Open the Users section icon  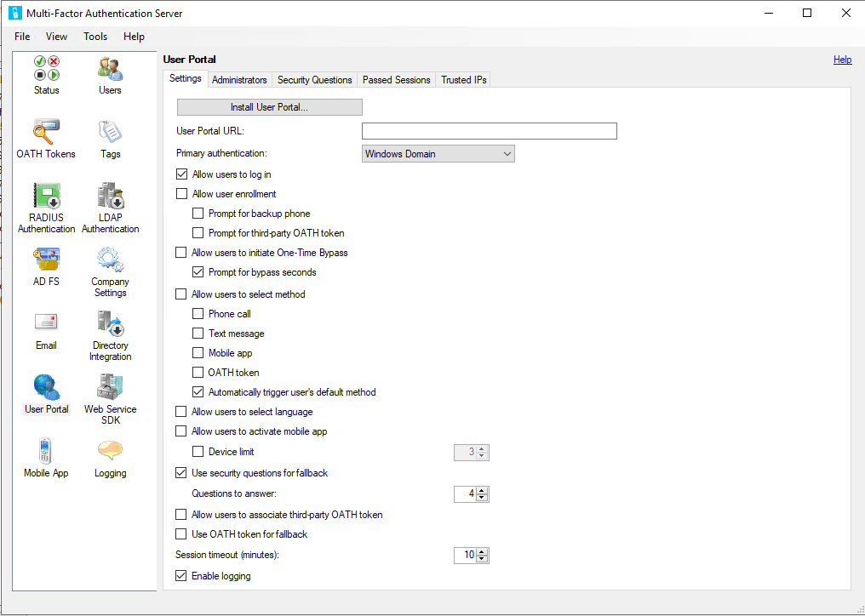[110, 68]
